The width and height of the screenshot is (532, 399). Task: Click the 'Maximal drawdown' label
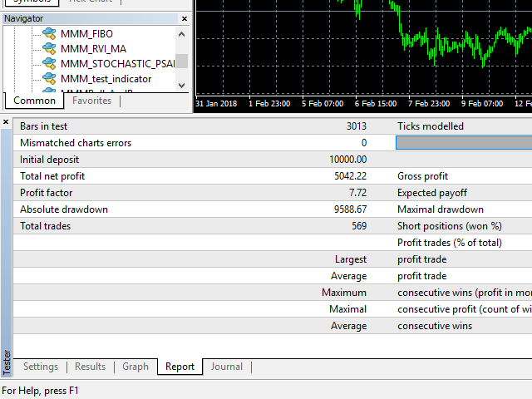pyautogui.click(x=441, y=209)
